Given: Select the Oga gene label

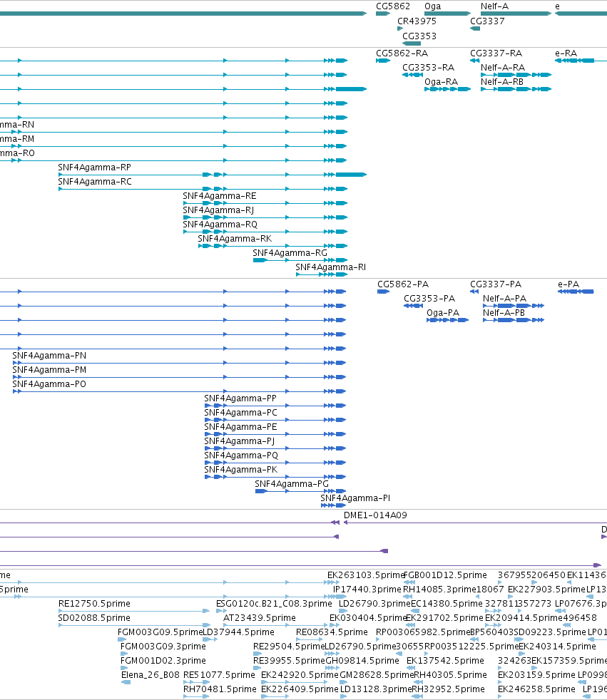Looking at the screenshot, I should (432, 6).
